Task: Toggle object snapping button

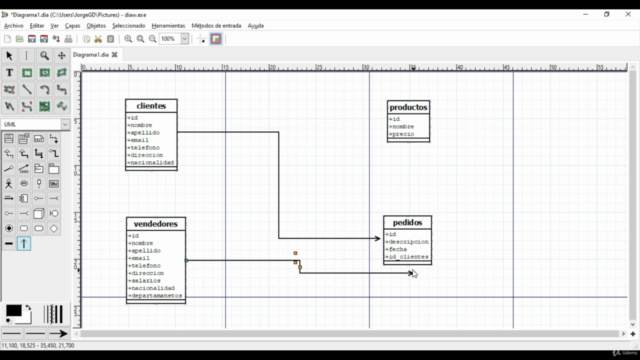Action: (x=216, y=39)
